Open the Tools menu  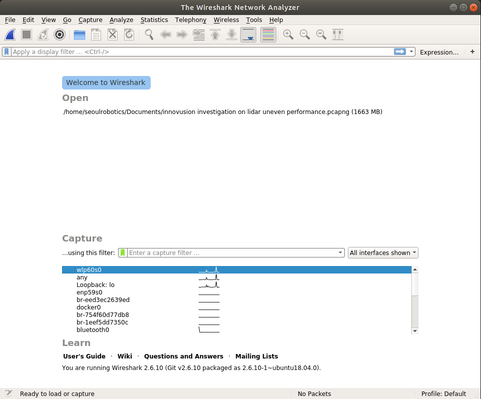[254, 20]
